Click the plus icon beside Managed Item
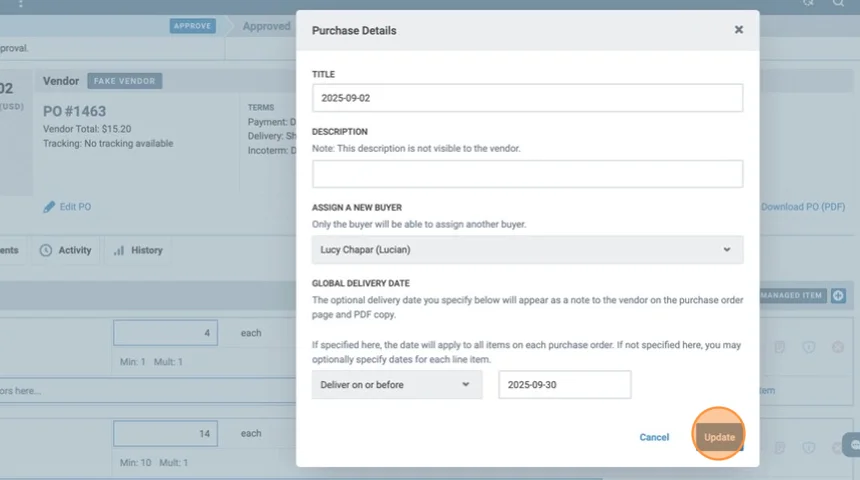This screenshot has height=480, width=860. coord(838,295)
